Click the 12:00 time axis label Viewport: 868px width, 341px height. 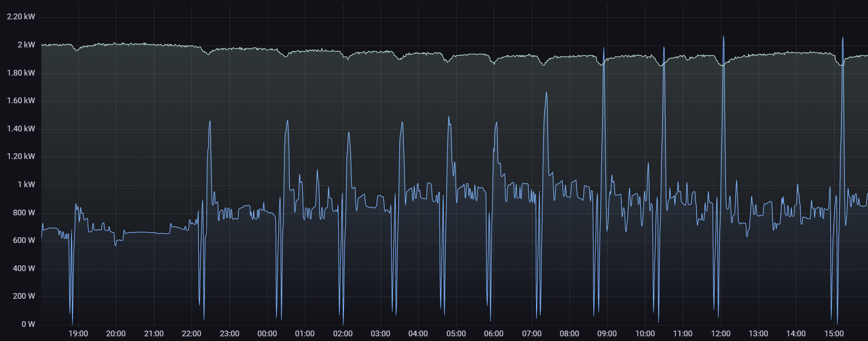click(720, 334)
